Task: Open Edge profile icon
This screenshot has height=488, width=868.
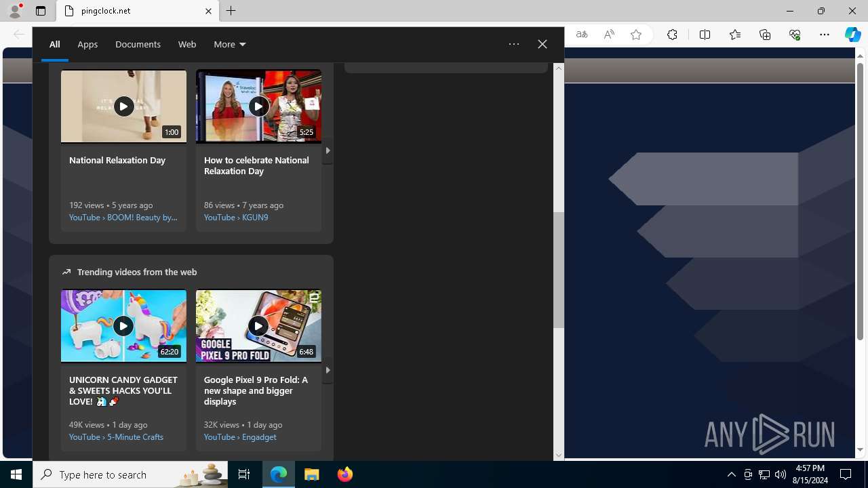Action: tap(15, 11)
